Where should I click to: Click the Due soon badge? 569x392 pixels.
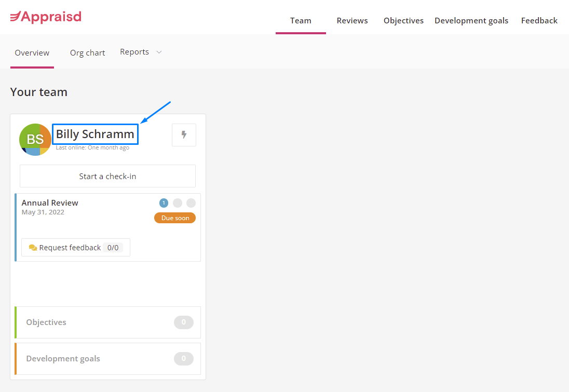coord(175,218)
